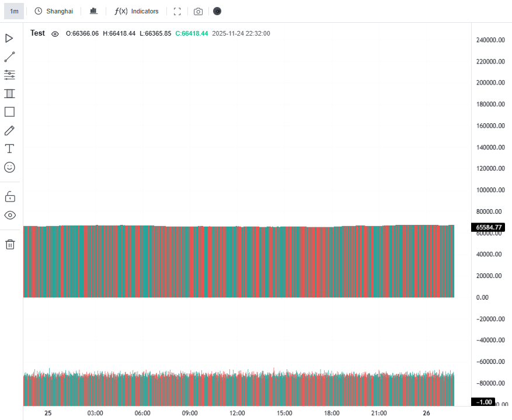Click the 0.00 price axis label
This screenshot has height=420, width=512.
(482, 297)
